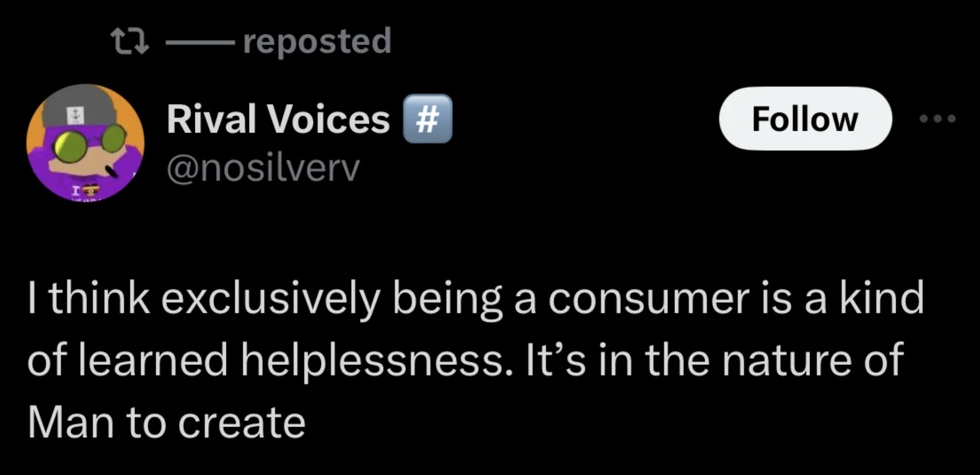Open the three-dot more options menu

(x=938, y=119)
